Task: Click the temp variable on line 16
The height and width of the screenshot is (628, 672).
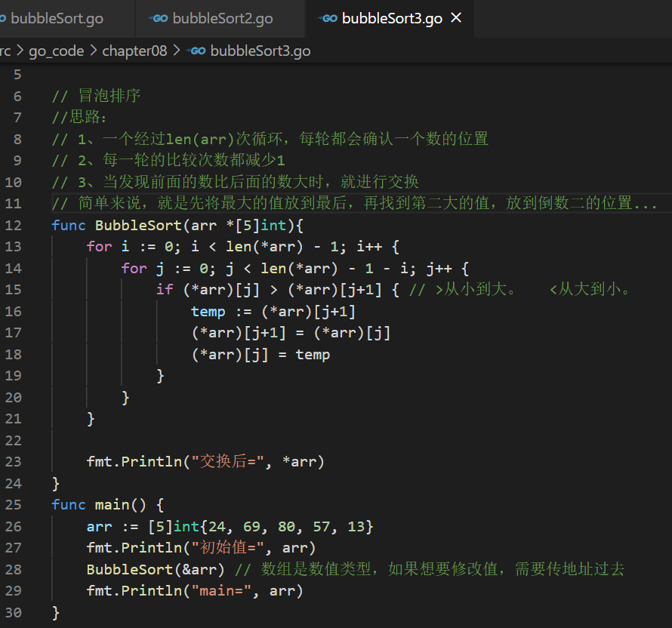Action: click(208, 311)
